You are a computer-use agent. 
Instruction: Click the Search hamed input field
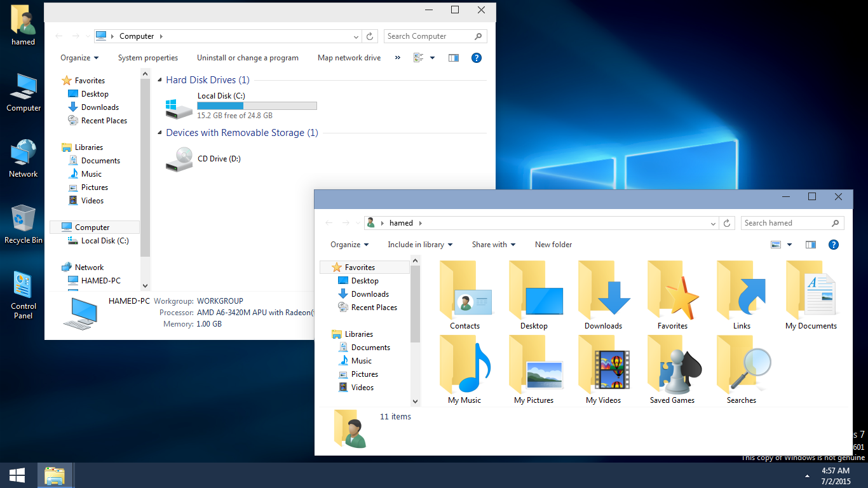click(x=786, y=223)
